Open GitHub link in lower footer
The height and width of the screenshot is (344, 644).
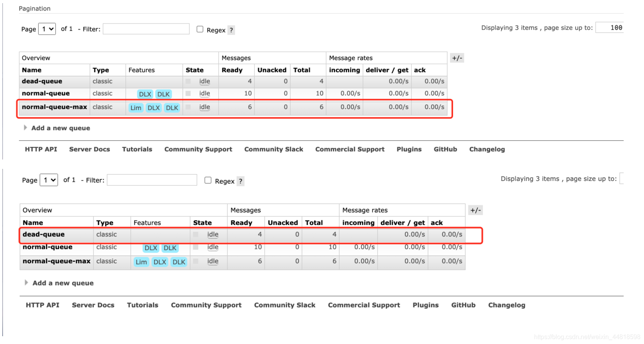click(x=464, y=305)
